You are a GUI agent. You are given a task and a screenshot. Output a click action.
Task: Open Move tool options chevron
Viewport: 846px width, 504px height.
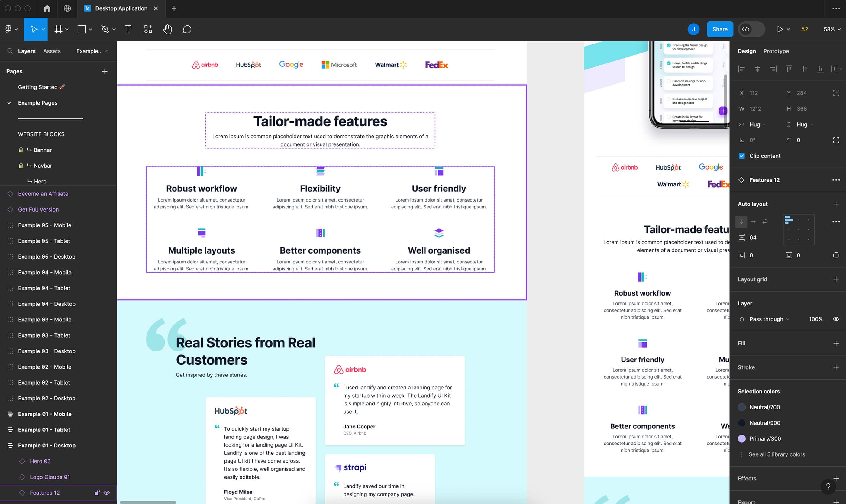click(x=43, y=29)
